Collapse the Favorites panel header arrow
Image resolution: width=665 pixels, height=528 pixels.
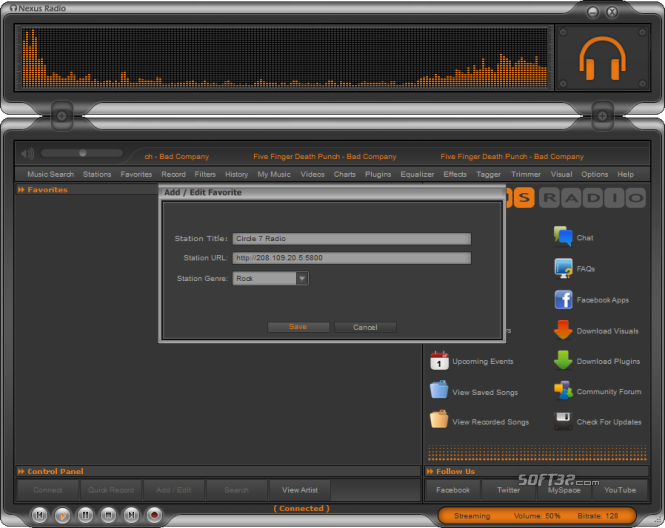click(x=21, y=190)
